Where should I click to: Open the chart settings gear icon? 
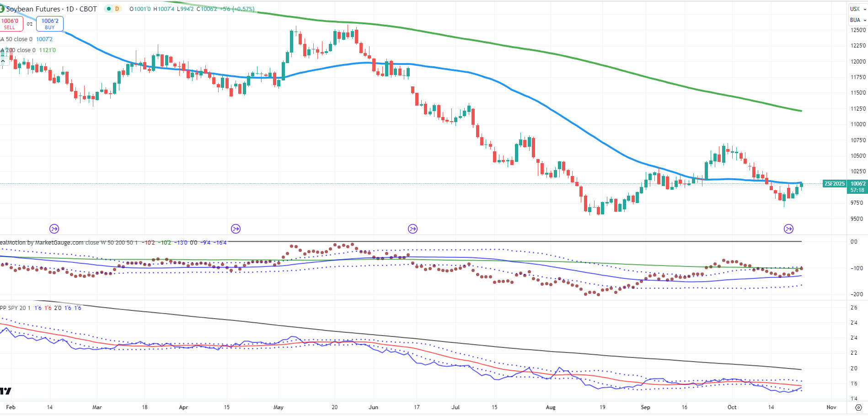tap(858, 407)
